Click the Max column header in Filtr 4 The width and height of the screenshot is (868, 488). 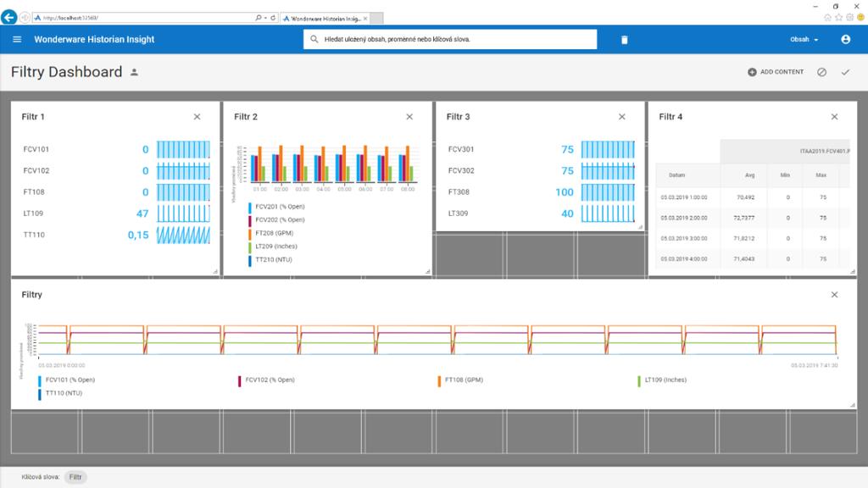click(821, 175)
